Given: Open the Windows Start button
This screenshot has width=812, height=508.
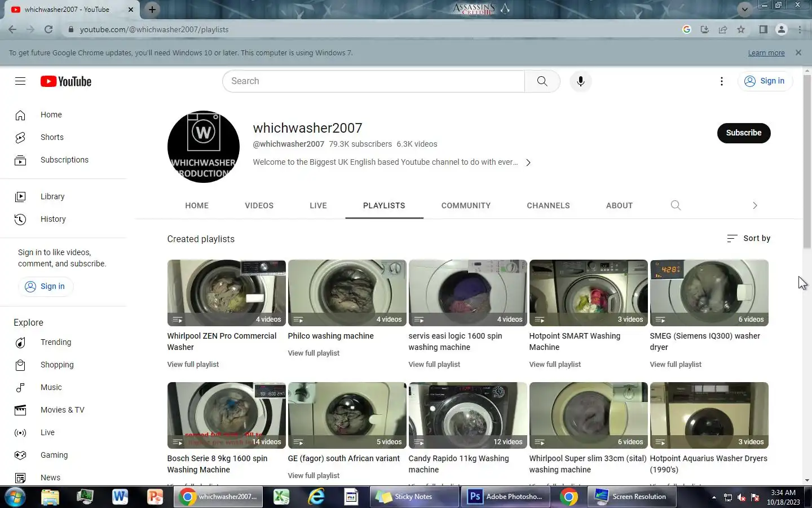Looking at the screenshot, I should point(15,497).
